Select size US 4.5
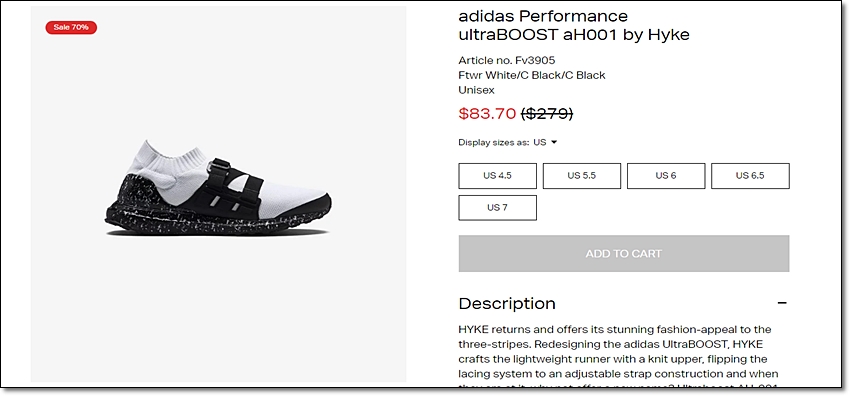 click(x=497, y=176)
